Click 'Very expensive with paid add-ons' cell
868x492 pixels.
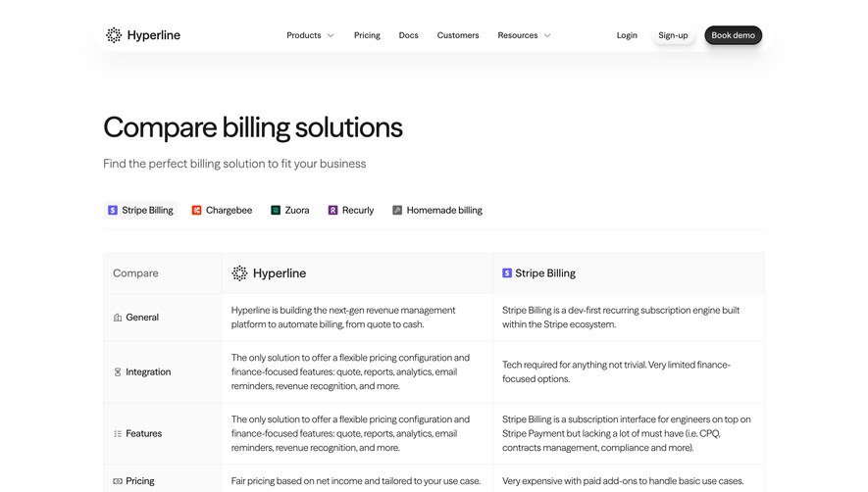(623, 481)
